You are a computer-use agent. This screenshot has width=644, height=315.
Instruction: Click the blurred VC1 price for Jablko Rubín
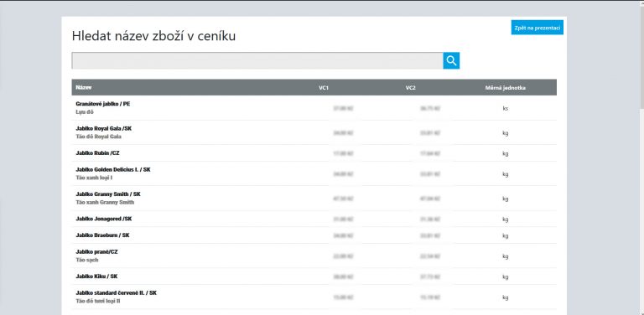coord(343,153)
